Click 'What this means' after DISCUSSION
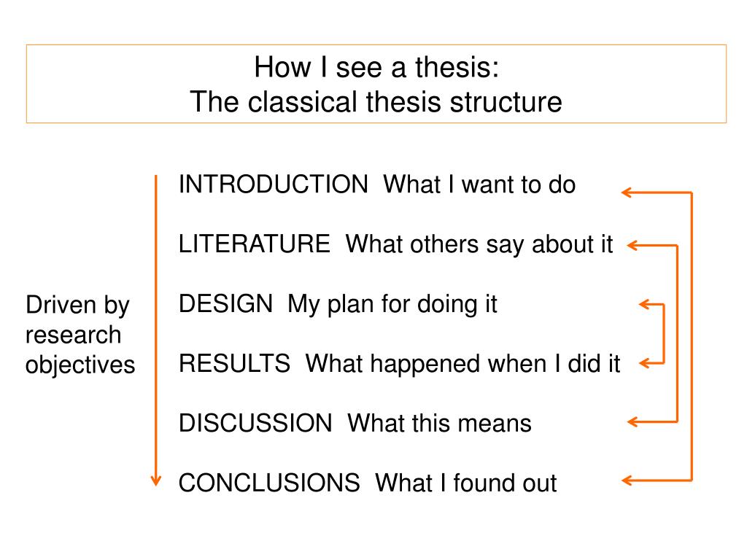747x560 pixels. pos(439,424)
